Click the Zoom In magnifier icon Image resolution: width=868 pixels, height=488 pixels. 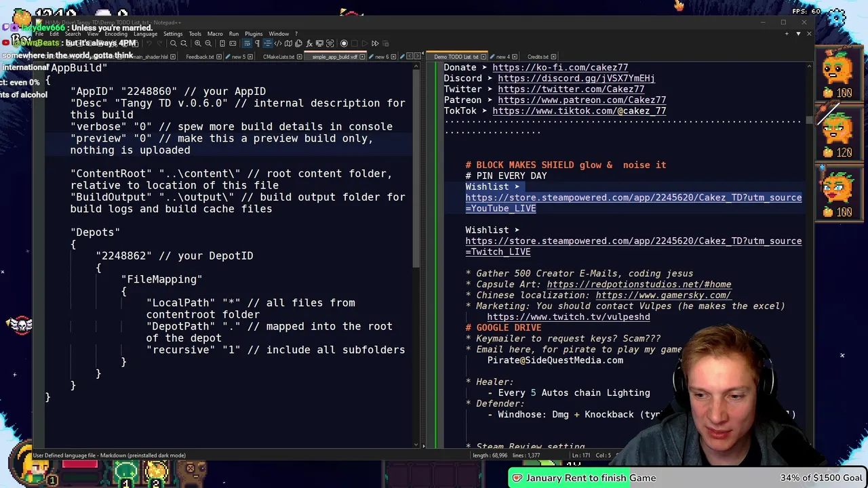pyautogui.click(x=198, y=43)
